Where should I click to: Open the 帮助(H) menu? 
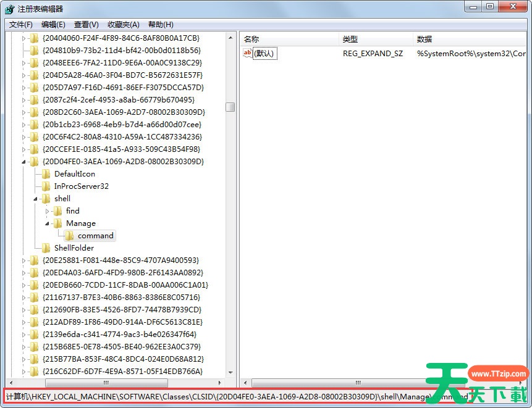pos(161,25)
